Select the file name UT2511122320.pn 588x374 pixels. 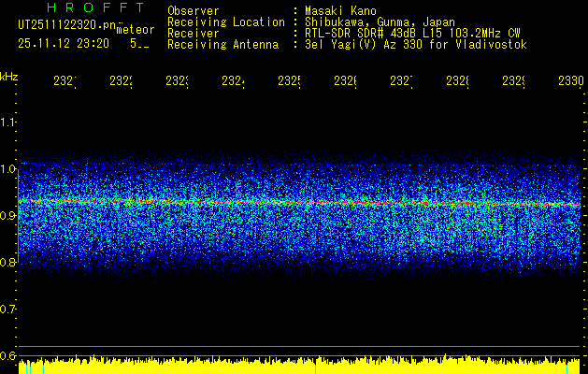click(67, 25)
